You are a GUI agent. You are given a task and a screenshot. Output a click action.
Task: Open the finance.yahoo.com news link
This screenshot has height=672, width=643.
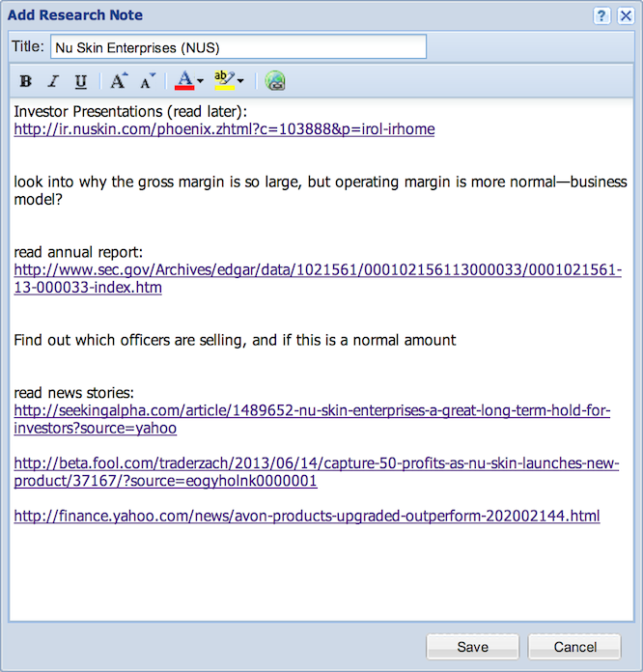pyautogui.click(x=307, y=516)
